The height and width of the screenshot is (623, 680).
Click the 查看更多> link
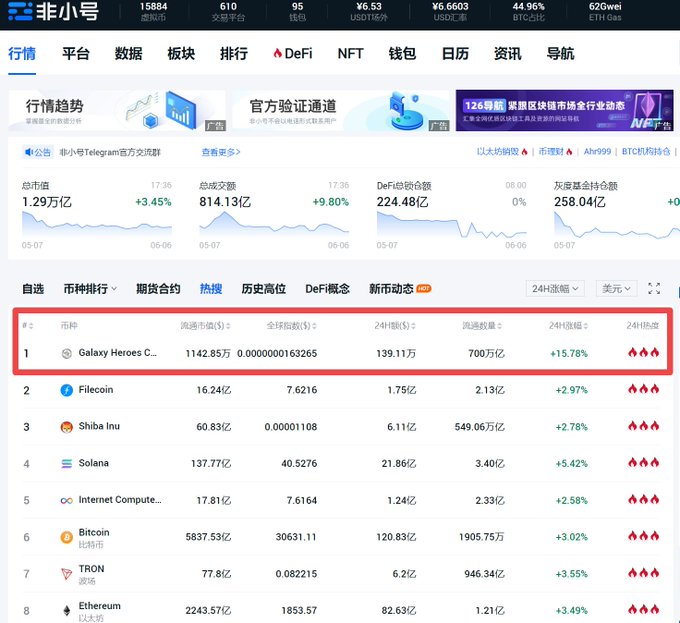pyautogui.click(x=221, y=152)
